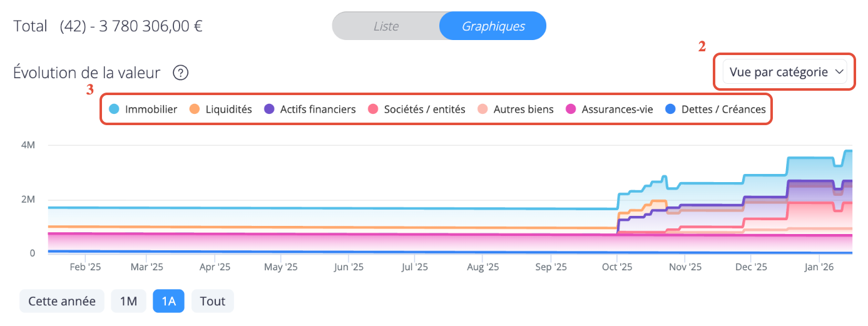Select the Tout time range
Viewport: 868px width, 326px height.
pos(212,301)
